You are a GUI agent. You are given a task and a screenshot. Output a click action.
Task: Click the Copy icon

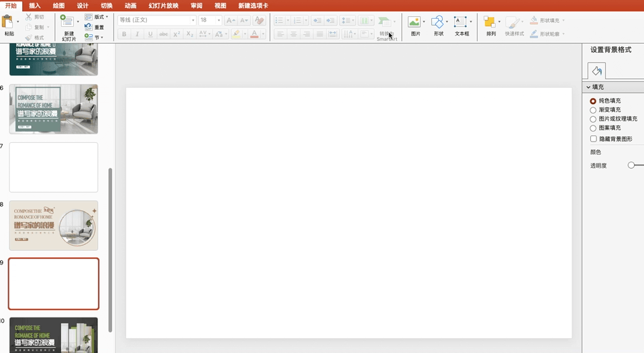click(28, 27)
